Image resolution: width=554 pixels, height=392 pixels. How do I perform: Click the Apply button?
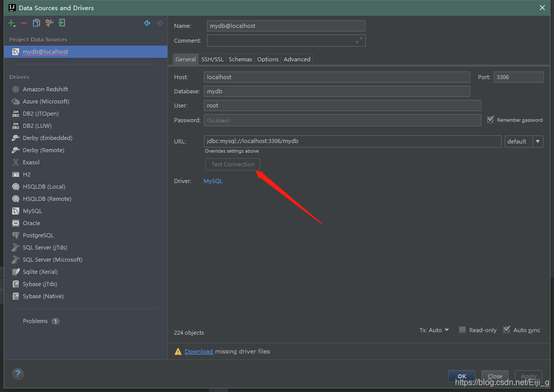coord(529,376)
